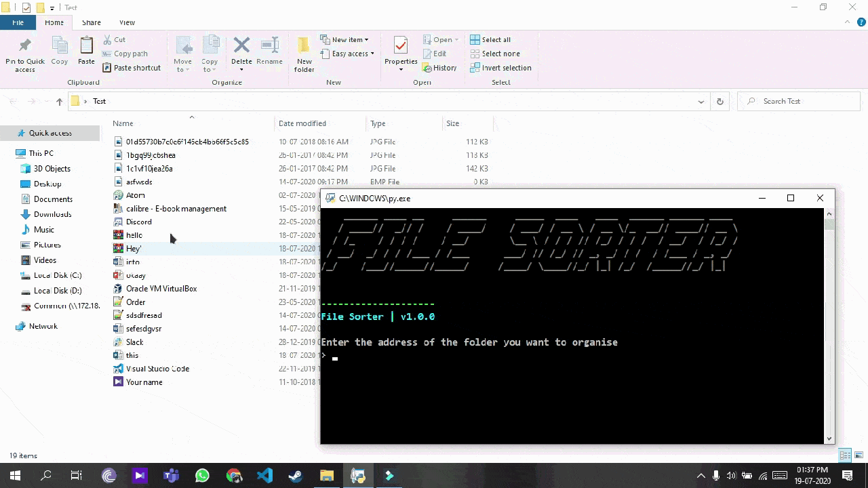The height and width of the screenshot is (488, 868).
Task: Open Pictures in sidebar
Action: [47, 245]
